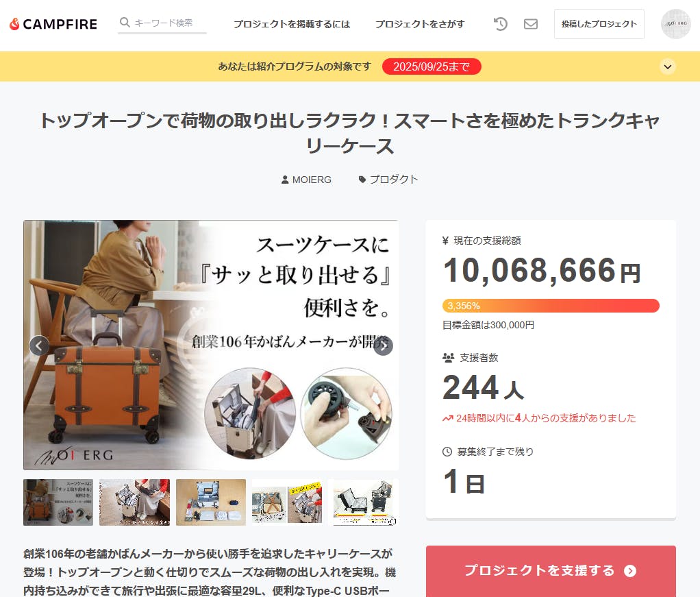Click the 投稿したプロジェクト button

[599, 24]
